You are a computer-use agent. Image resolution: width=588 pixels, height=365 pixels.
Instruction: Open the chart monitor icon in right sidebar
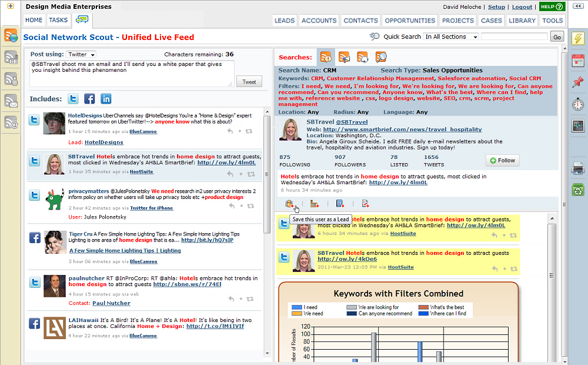(578, 125)
